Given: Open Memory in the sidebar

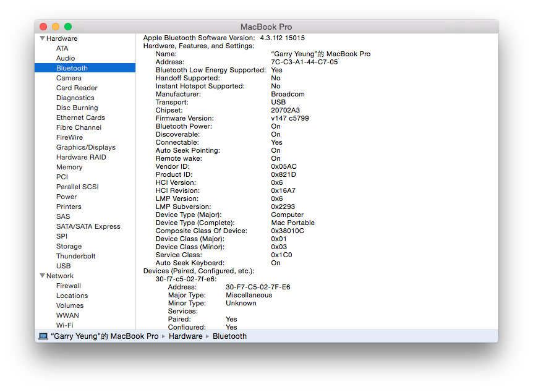Looking at the screenshot, I should click(69, 166).
